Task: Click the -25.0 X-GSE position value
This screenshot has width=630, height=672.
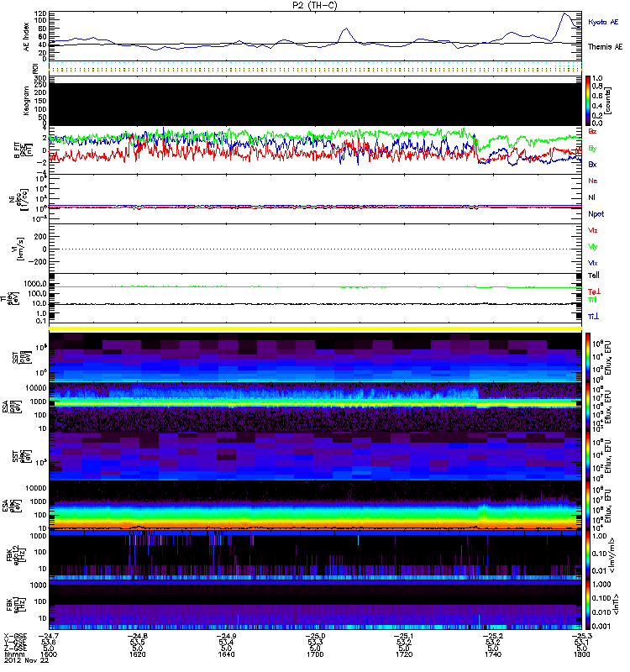Action: pos(315,636)
